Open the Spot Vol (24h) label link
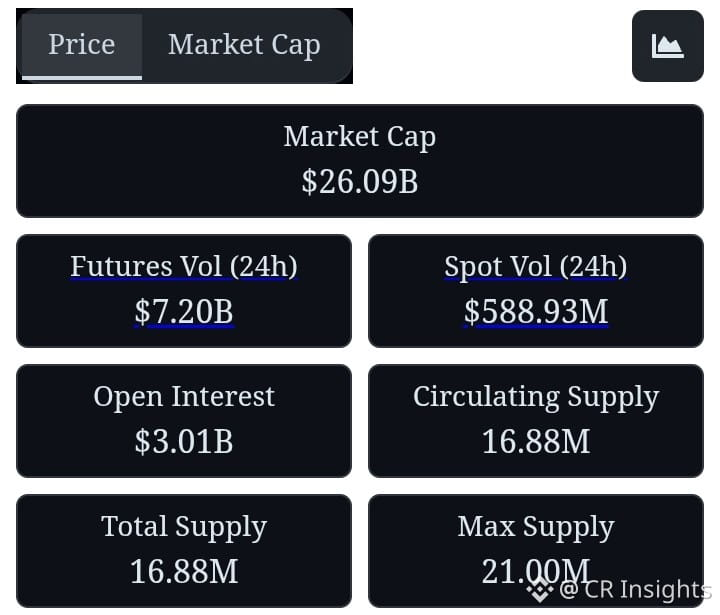 [535, 266]
